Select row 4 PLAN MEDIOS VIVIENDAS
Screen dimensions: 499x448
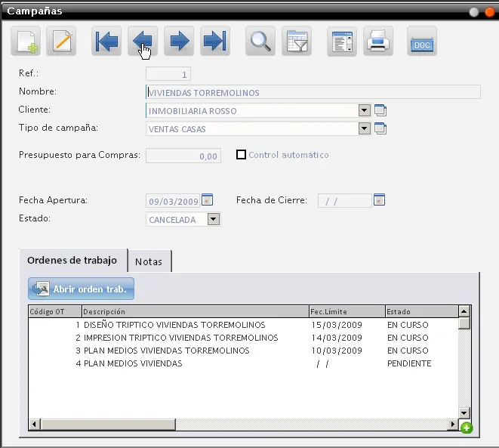(x=243, y=363)
